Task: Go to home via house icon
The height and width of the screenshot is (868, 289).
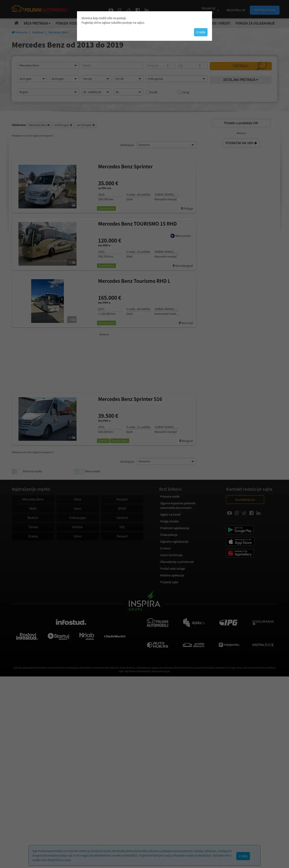Action: (x=16, y=23)
